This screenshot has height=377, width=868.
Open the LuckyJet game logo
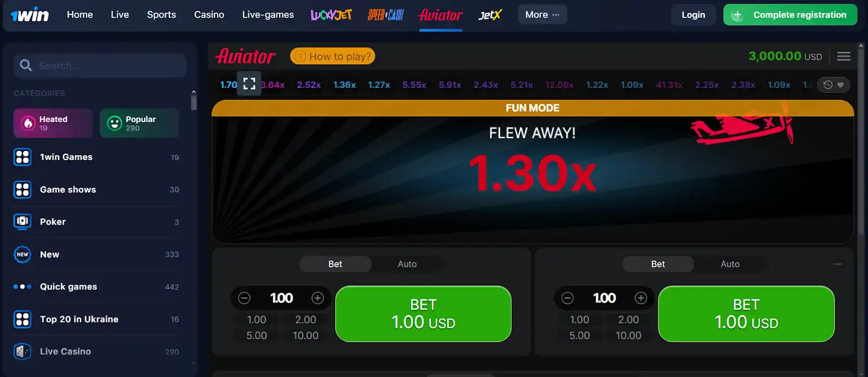click(x=331, y=15)
